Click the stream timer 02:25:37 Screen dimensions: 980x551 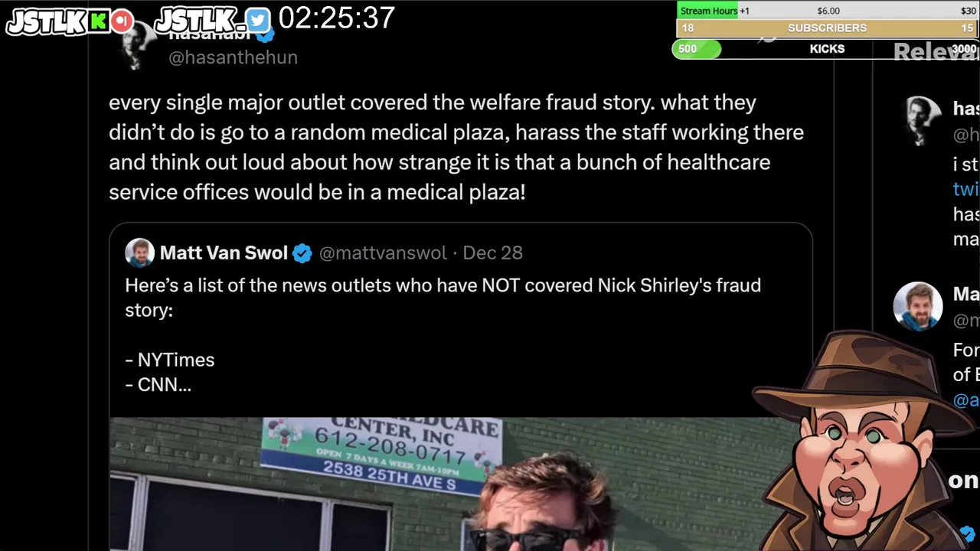tap(336, 18)
